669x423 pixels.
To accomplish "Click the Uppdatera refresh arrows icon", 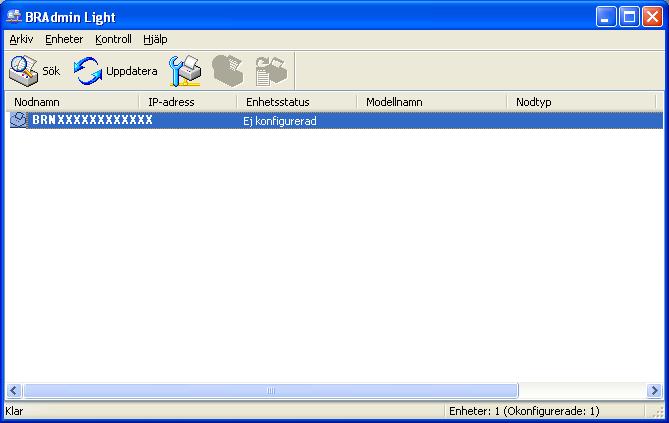I will (87, 71).
